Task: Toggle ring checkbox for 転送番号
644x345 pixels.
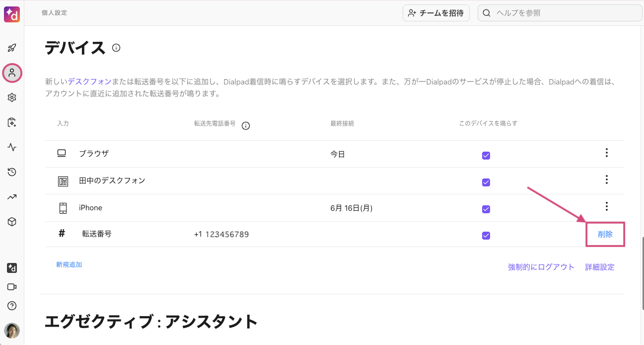Action: [486, 236]
